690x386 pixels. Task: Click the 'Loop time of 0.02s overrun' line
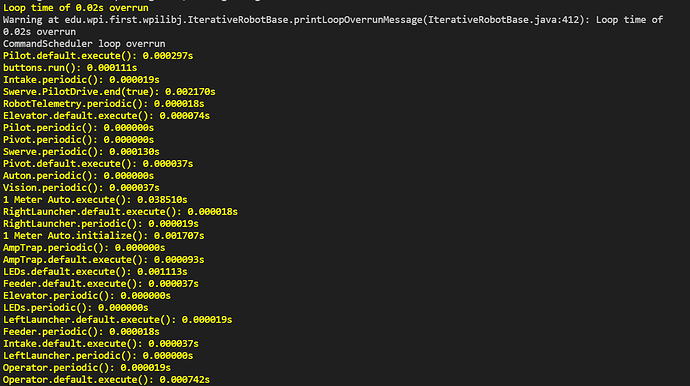point(76,8)
